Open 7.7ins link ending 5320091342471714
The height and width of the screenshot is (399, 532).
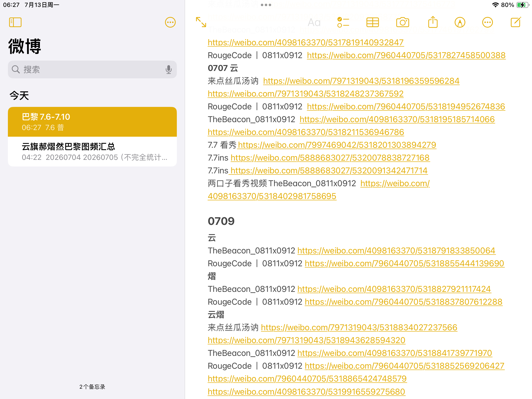(329, 171)
